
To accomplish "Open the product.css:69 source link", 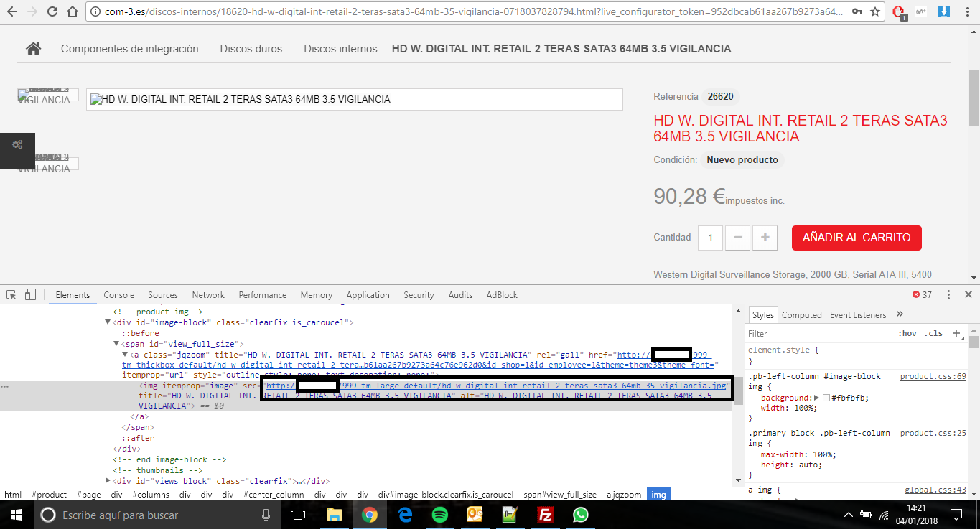I will tap(933, 376).
